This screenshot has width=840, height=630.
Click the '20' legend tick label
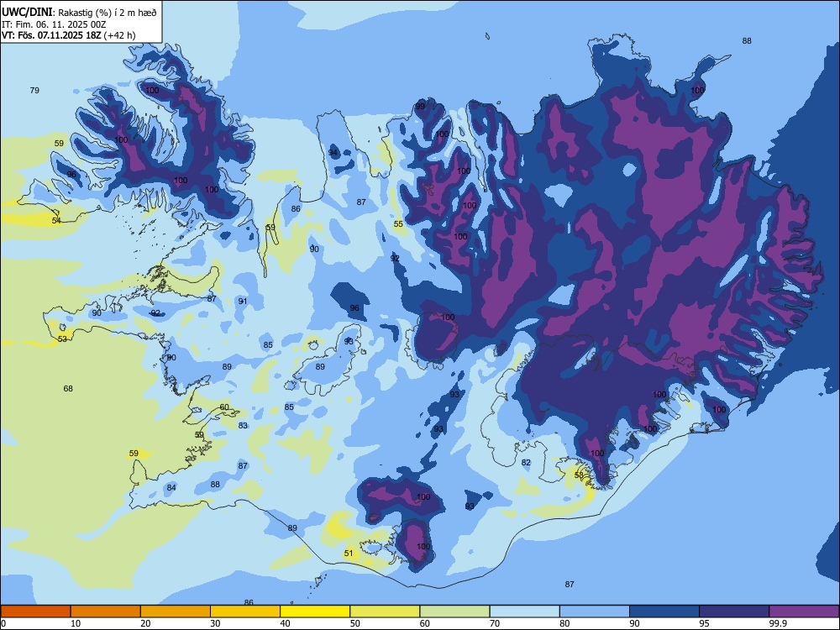(145, 623)
